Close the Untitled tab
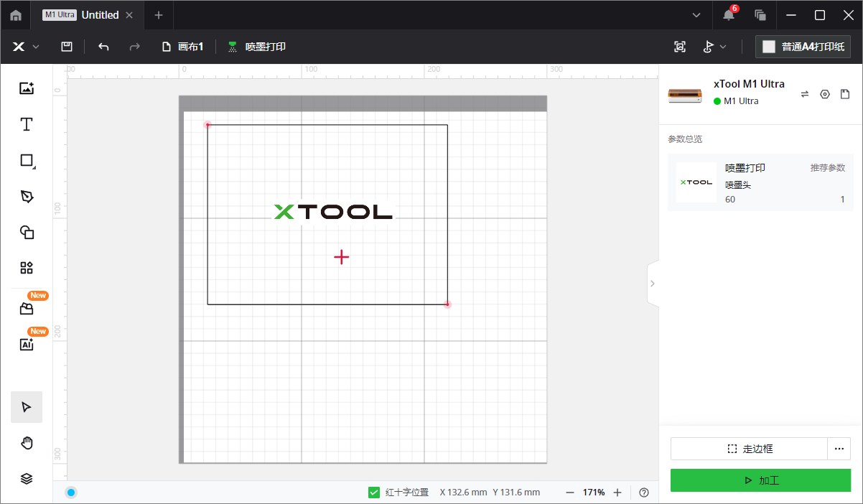The height and width of the screenshot is (504, 863). click(129, 15)
